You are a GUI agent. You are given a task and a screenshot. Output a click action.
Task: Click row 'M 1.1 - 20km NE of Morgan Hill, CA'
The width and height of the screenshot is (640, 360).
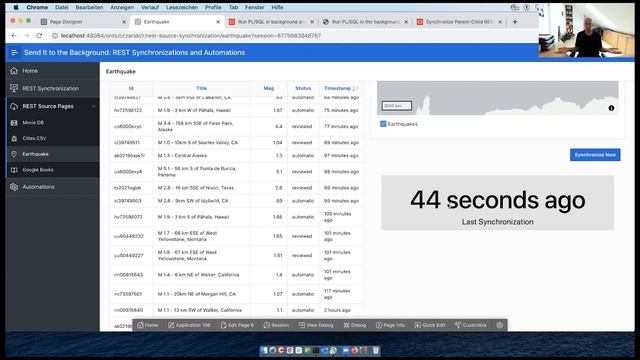click(236, 294)
